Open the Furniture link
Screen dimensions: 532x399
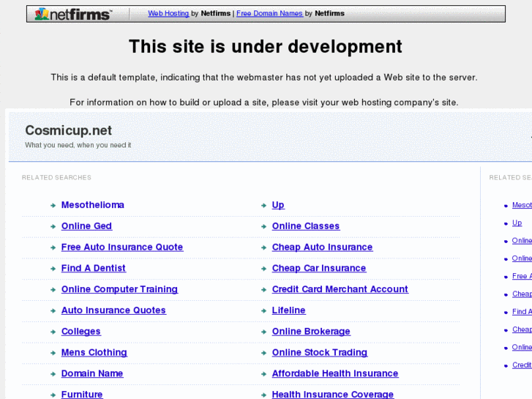pos(82,395)
